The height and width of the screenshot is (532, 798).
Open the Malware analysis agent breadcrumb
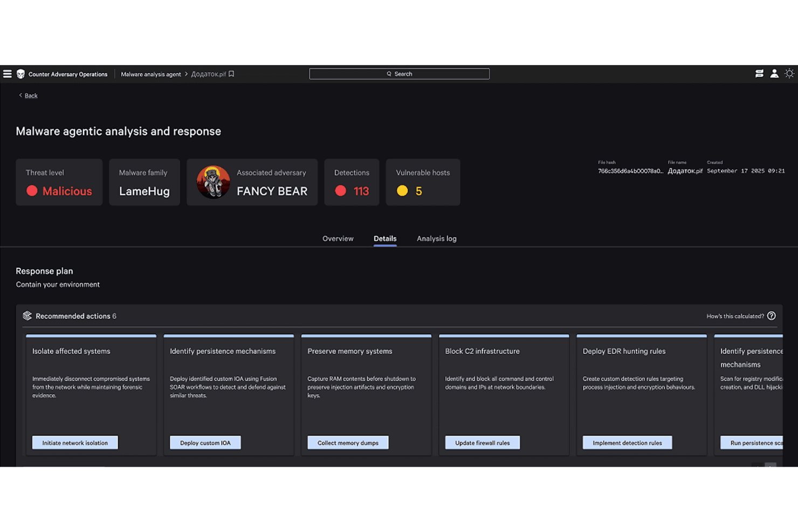[x=151, y=74]
